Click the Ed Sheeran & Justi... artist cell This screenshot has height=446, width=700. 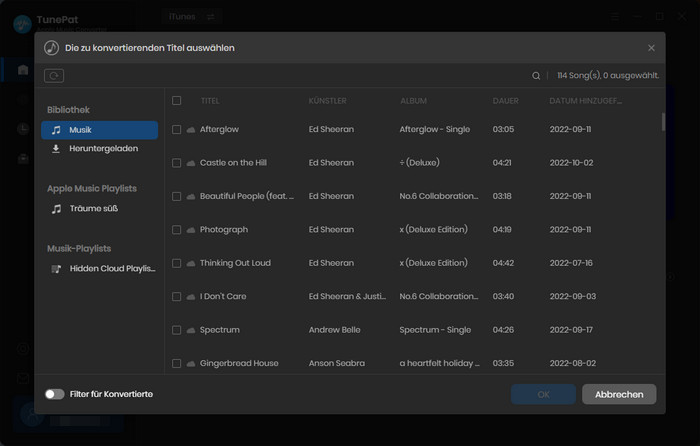pyautogui.click(x=347, y=296)
